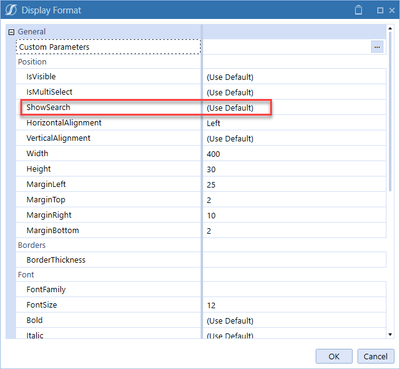Click the IsVisible value field
Screen dimensions: 400x369
[x=295, y=77]
